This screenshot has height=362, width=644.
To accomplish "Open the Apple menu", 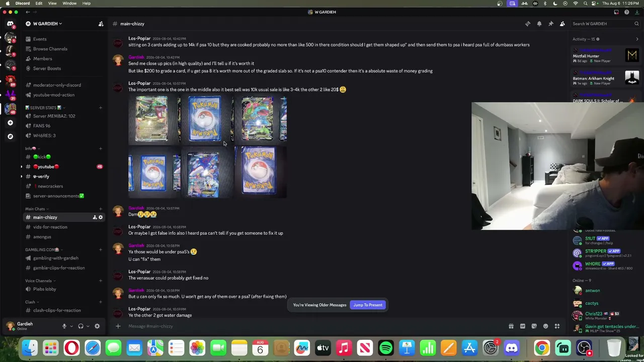I will point(7,4).
